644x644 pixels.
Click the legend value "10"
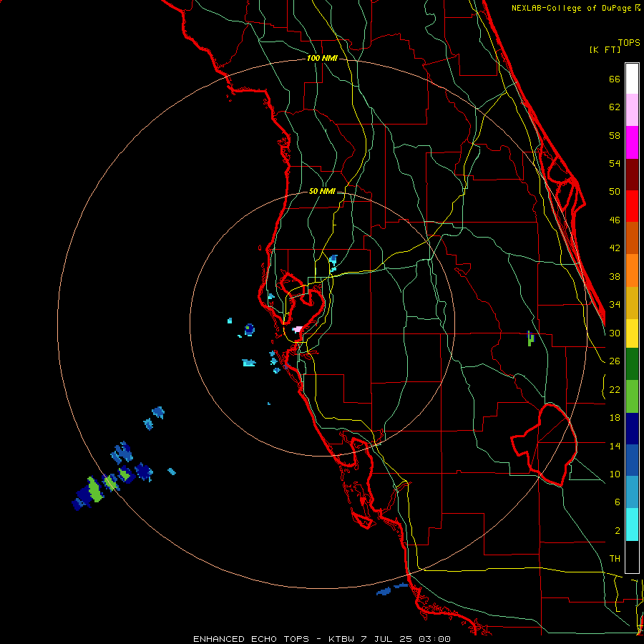[x=615, y=474]
